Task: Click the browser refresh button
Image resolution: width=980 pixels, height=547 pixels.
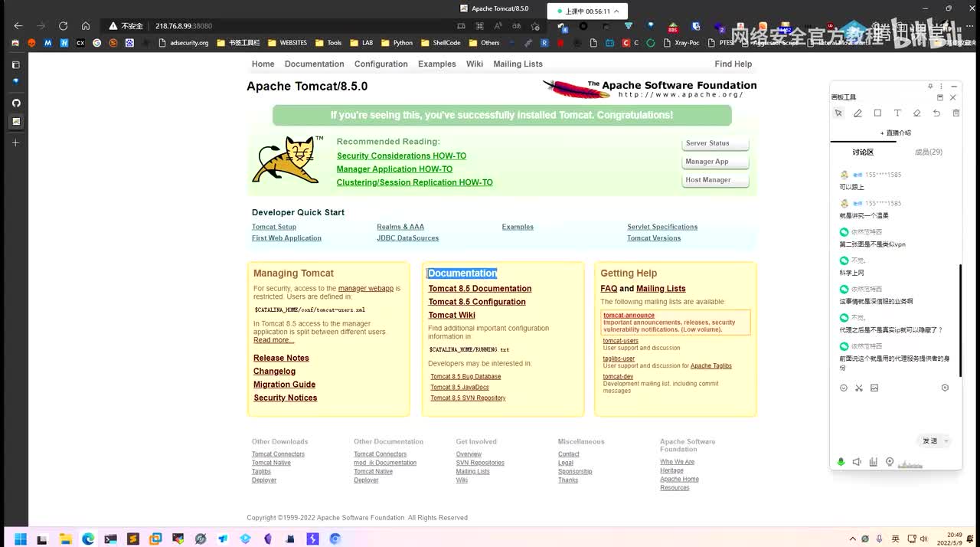Action: coord(63,25)
